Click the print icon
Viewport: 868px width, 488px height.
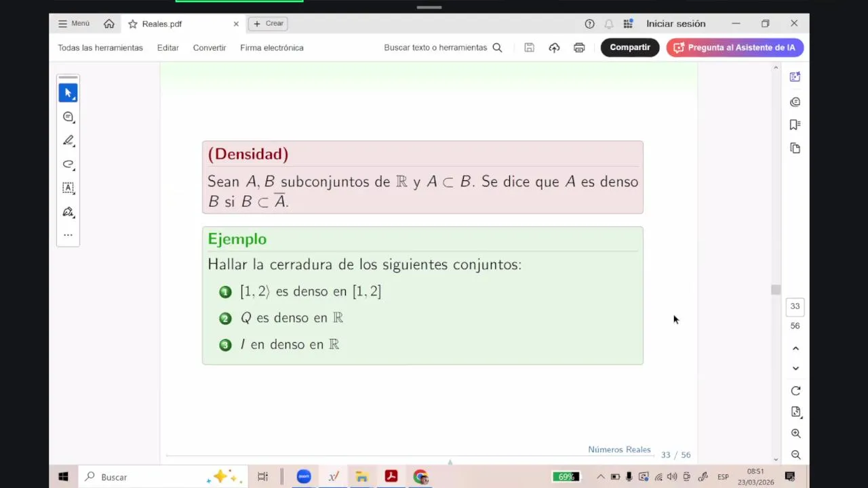(x=579, y=48)
